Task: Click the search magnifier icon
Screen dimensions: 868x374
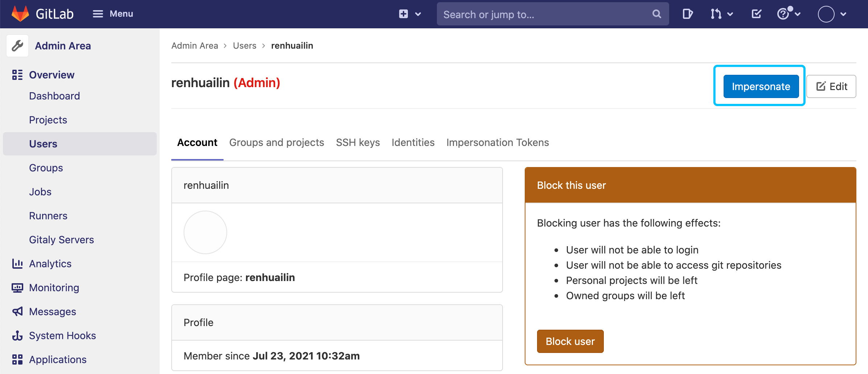Action: [656, 14]
